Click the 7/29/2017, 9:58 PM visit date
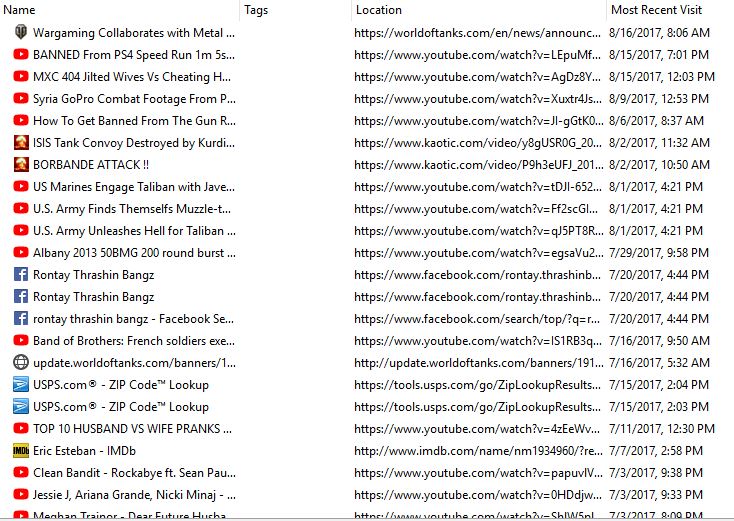 [659, 253]
